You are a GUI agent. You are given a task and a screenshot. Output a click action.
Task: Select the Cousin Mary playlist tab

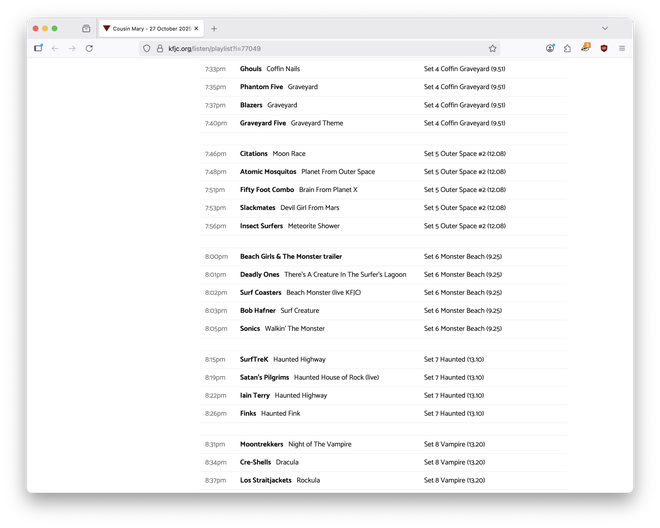(x=150, y=29)
